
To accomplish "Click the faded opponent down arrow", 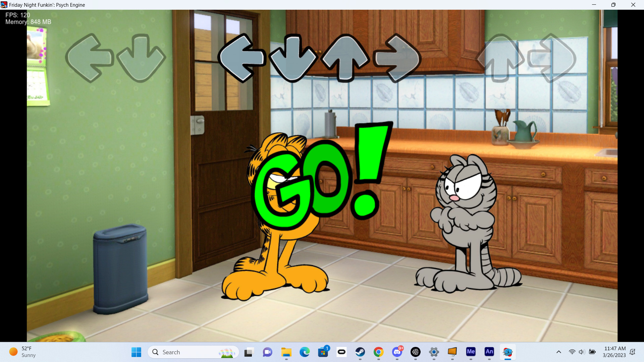I will (x=141, y=58).
